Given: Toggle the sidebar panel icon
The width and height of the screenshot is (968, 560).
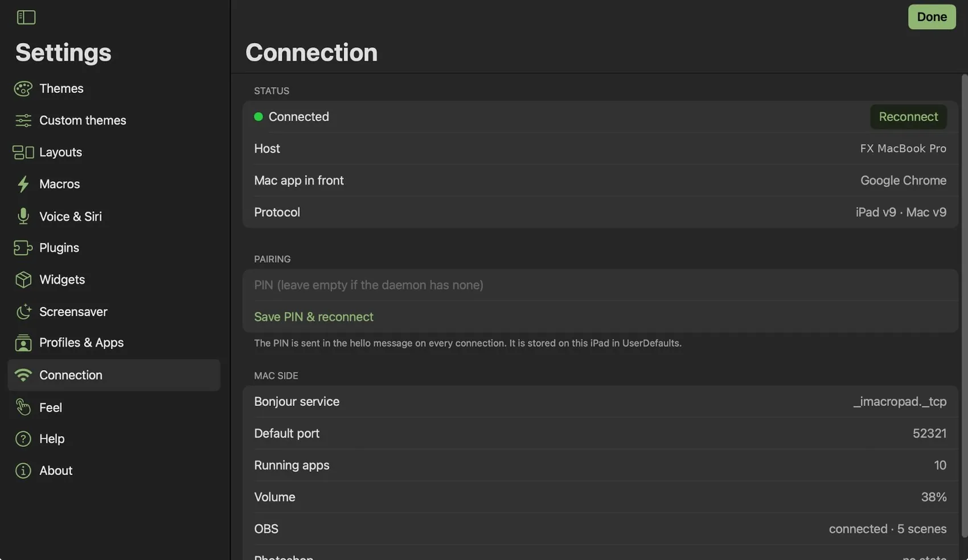Looking at the screenshot, I should pyautogui.click(x=26, y=17).
